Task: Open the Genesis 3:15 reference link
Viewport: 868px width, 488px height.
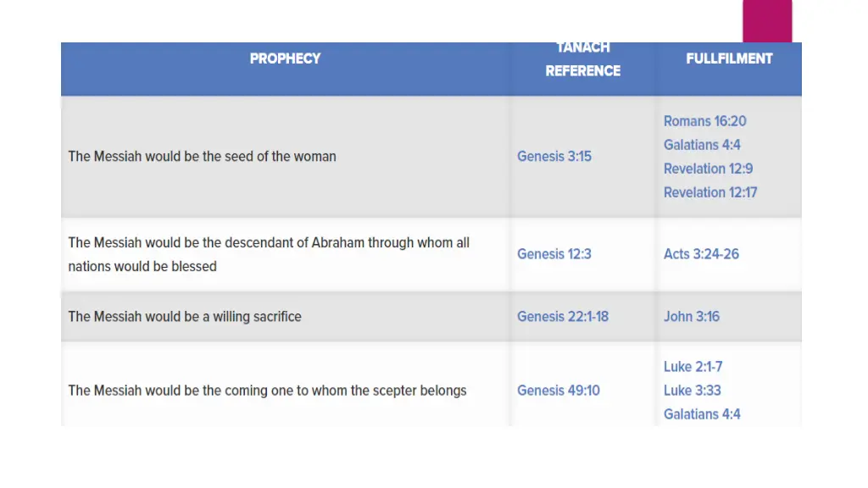Action: point(554,157)
